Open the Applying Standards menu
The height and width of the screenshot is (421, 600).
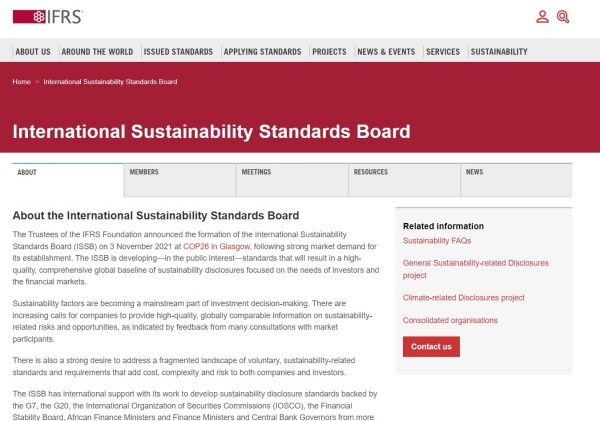262,52
